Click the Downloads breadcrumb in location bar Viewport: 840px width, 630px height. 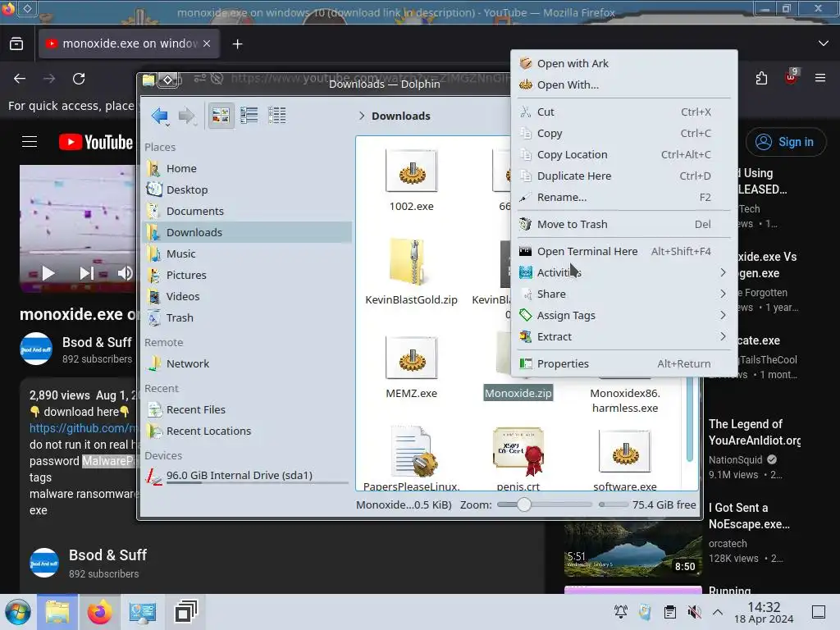pos(400,116)
